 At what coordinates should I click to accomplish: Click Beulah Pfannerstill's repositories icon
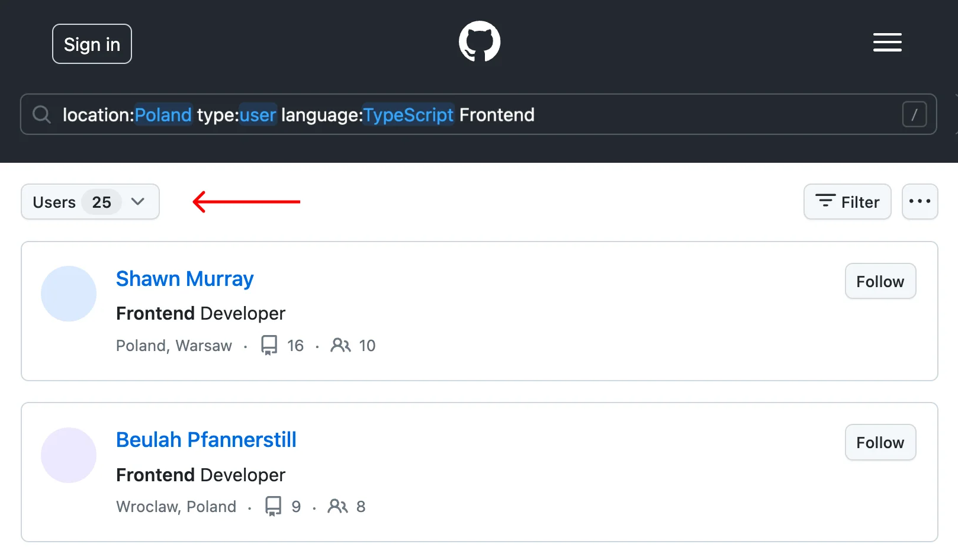pyautogui.click(x=274, y=506)
